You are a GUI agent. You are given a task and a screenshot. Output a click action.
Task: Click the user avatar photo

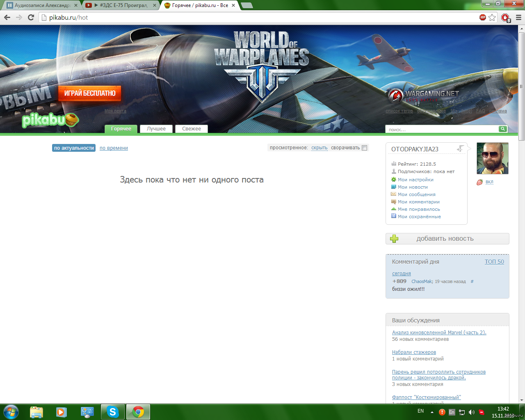coord(493,158)
